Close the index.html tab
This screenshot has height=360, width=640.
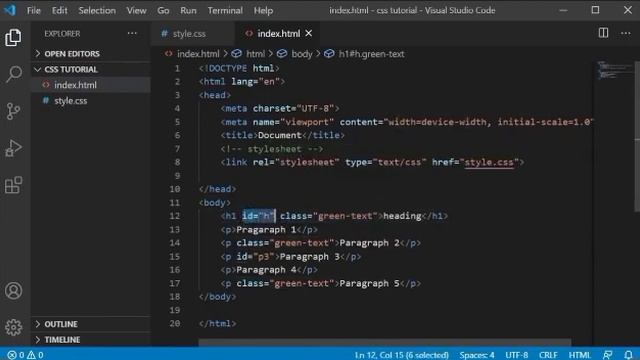(x=309, y=33)
